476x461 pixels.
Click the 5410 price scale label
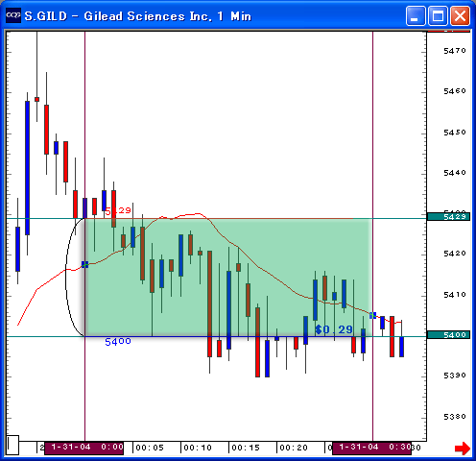tap(455, 295)
